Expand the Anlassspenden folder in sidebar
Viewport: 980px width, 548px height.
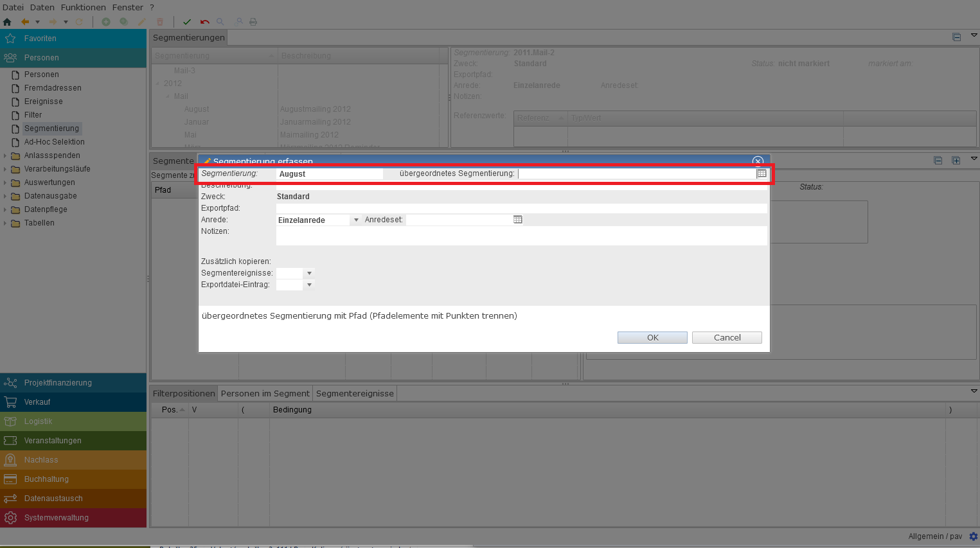[5, 155]
